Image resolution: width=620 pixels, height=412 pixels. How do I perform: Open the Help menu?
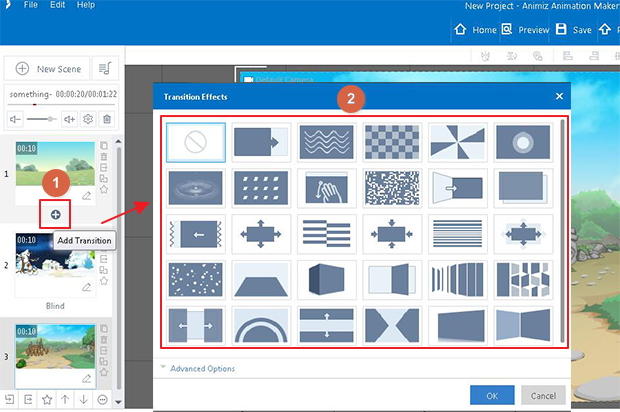click(x=86, y=5)
